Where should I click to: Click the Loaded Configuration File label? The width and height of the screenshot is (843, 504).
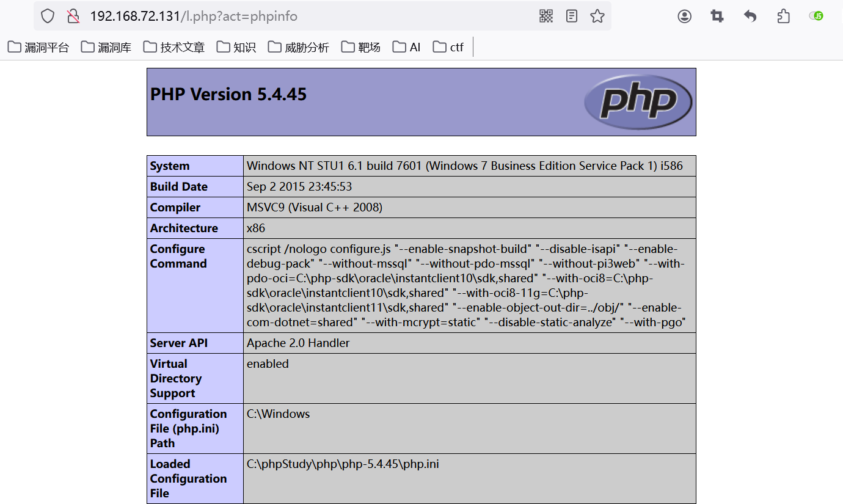click(188, 479)
